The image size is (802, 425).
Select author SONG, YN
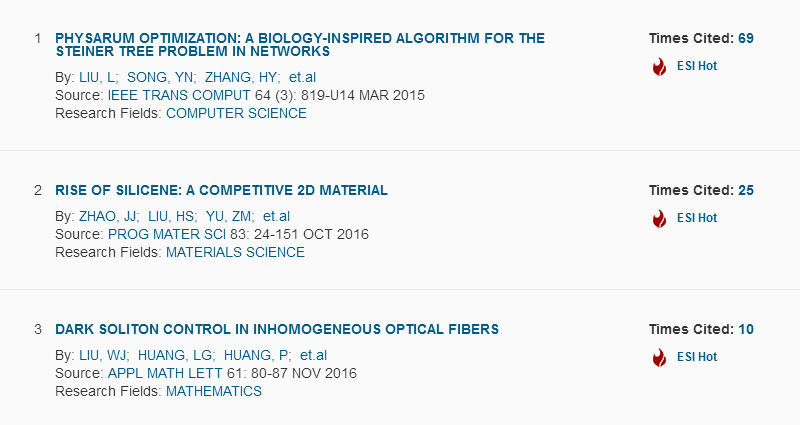[160, 77]
